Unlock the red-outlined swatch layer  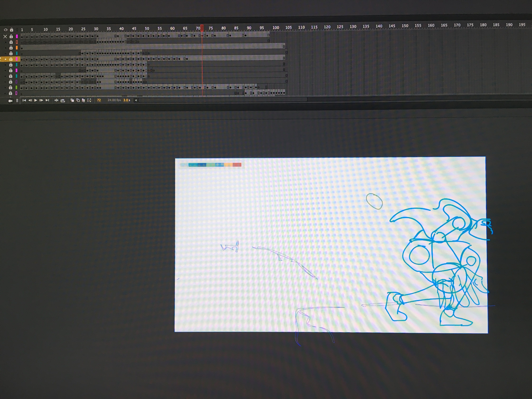pos(11,42)
